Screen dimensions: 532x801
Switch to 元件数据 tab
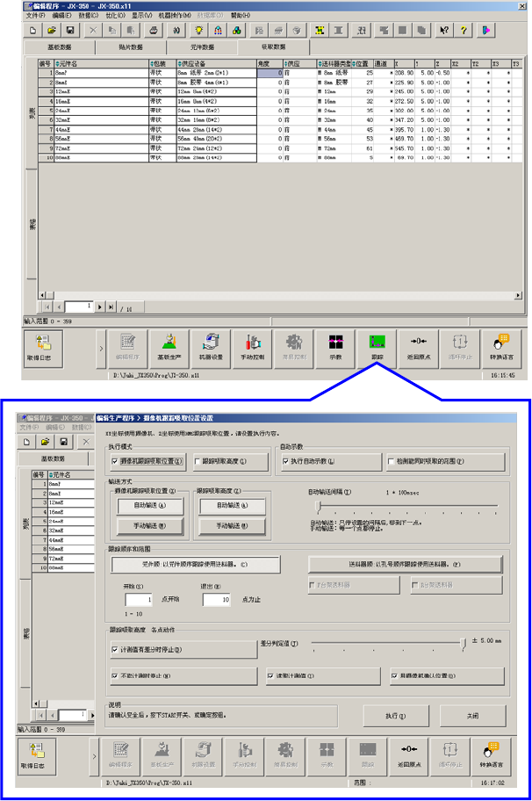click(x=202, y=47)
